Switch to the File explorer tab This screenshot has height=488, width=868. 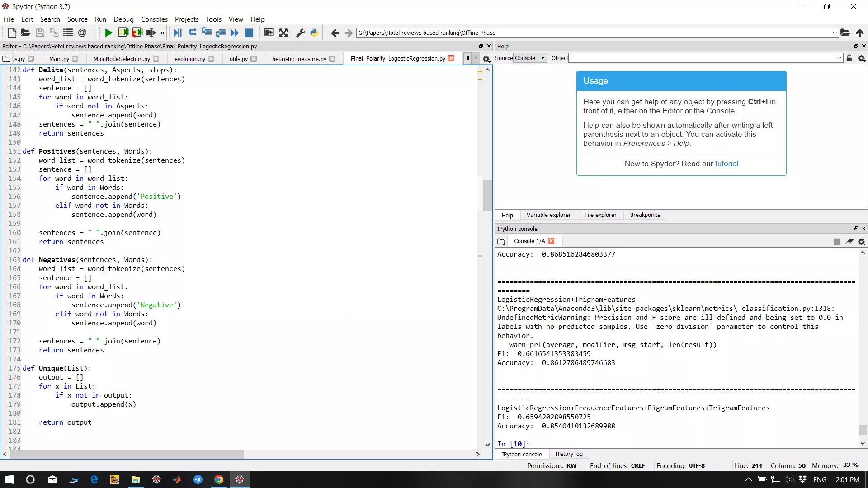pyautogui.click(x=600, y=215)
